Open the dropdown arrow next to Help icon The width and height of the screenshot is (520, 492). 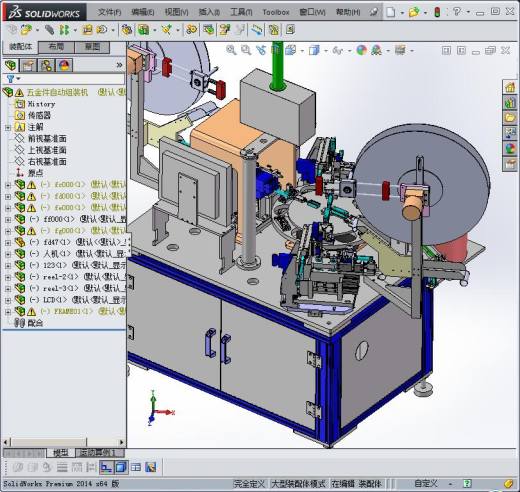coord(468,12)
